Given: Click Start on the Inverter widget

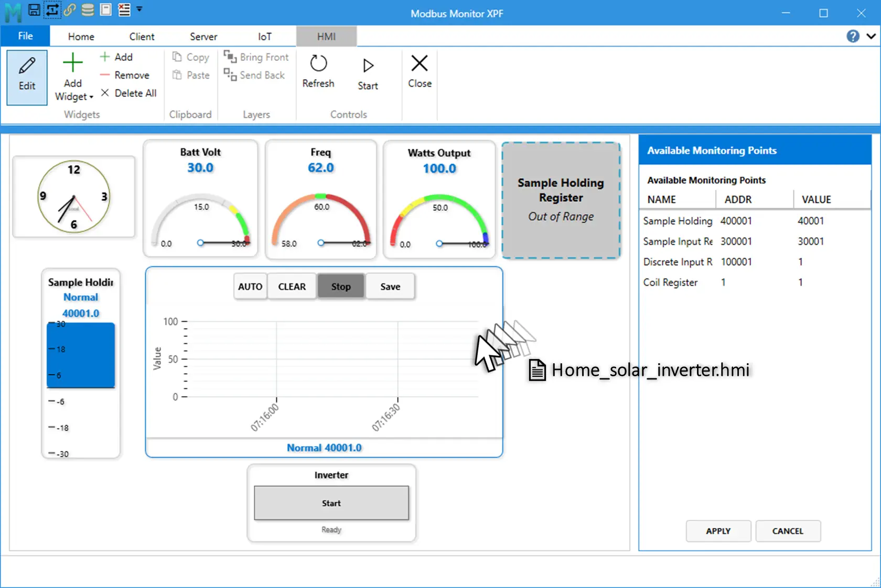Looking at the screenshot, I should pyautogui.click(x=331, y=503).
